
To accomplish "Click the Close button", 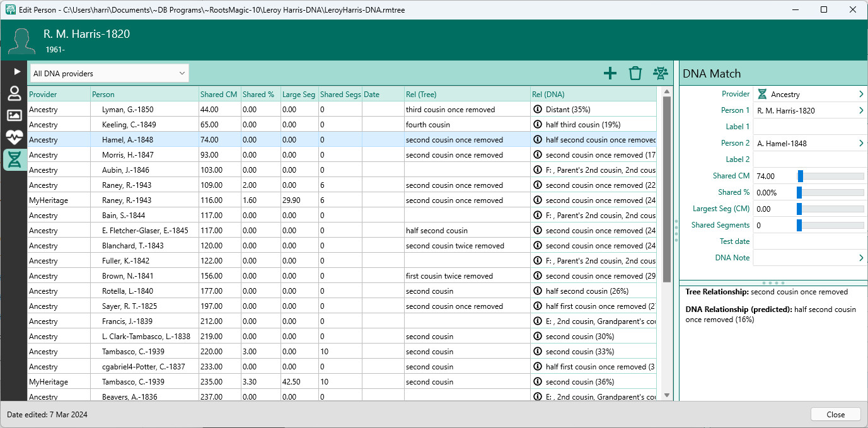I will (835, 414).
